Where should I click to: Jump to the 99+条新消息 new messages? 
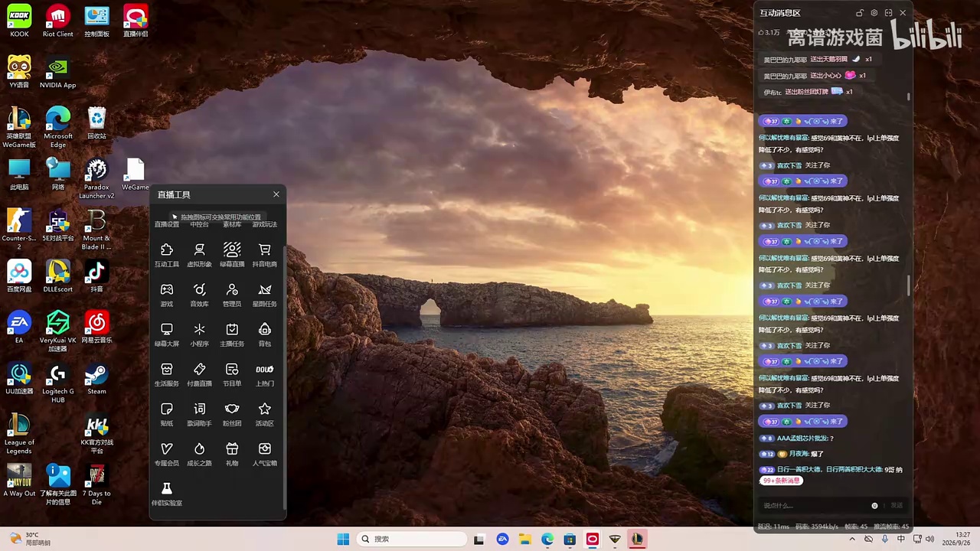(x=781, y=481)
